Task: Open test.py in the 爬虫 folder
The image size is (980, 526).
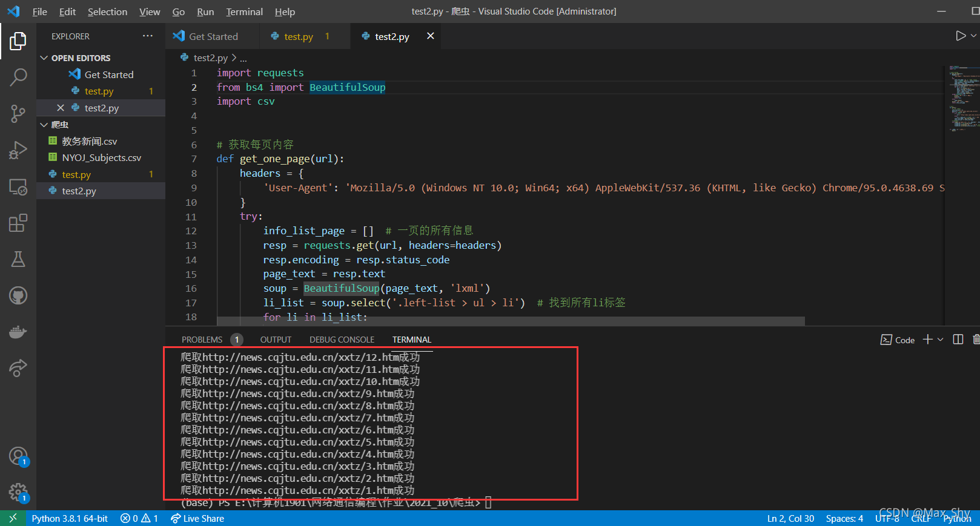Action: coord(101,174)
